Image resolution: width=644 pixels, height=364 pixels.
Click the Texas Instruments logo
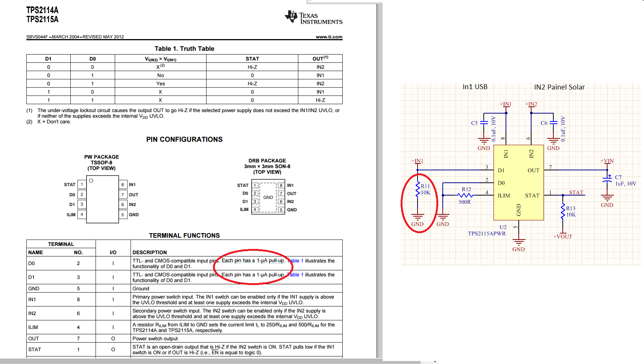(314, 17)
